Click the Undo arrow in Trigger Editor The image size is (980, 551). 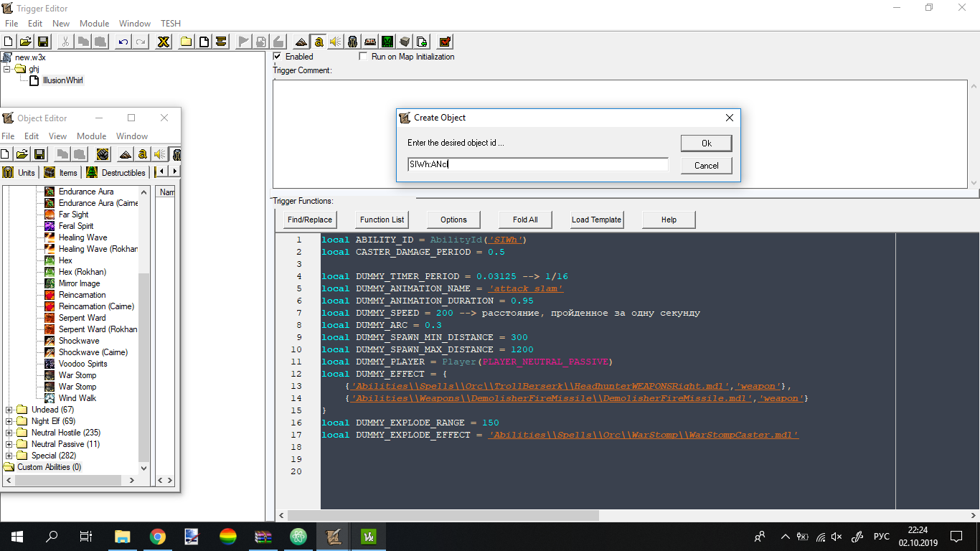123,42
